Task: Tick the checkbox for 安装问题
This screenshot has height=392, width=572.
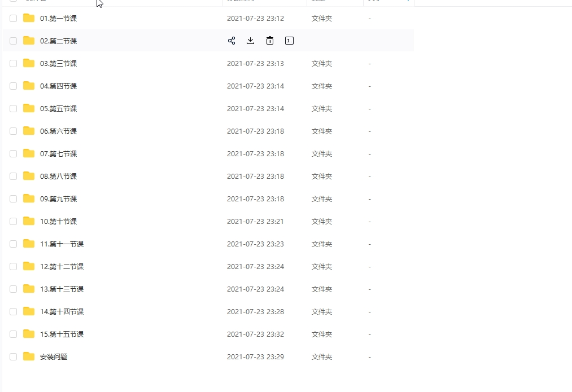Action: coord(13,357)
